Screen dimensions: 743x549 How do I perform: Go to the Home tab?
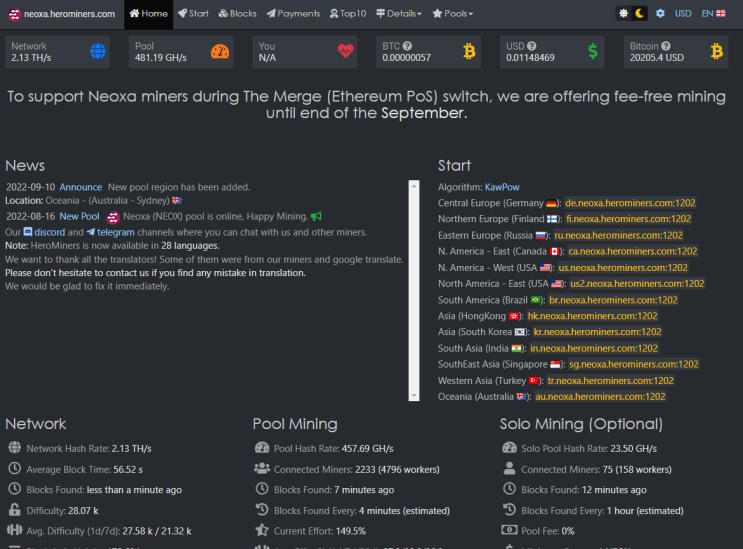pyautogui.click(x=148, y=14)
